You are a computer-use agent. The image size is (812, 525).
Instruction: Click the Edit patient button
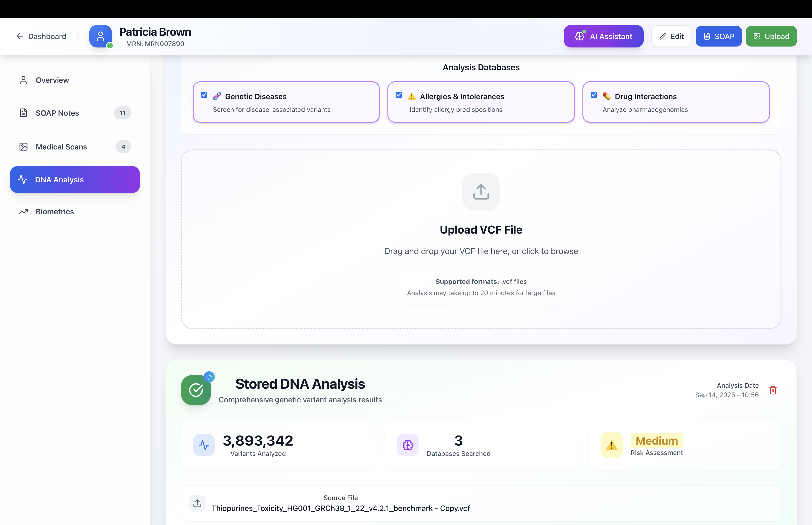671,36
